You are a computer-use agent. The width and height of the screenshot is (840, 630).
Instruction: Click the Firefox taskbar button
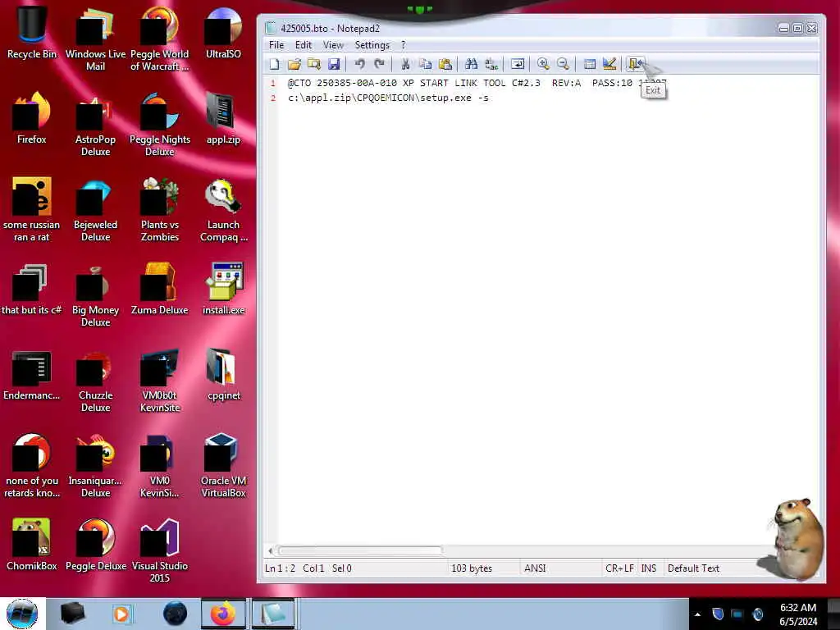223,614
